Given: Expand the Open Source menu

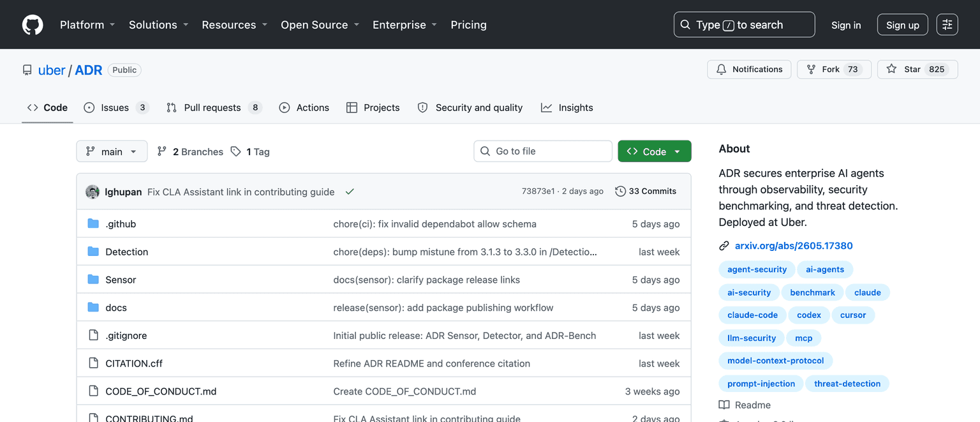Looking at the screenshot, I should (320, 25).
